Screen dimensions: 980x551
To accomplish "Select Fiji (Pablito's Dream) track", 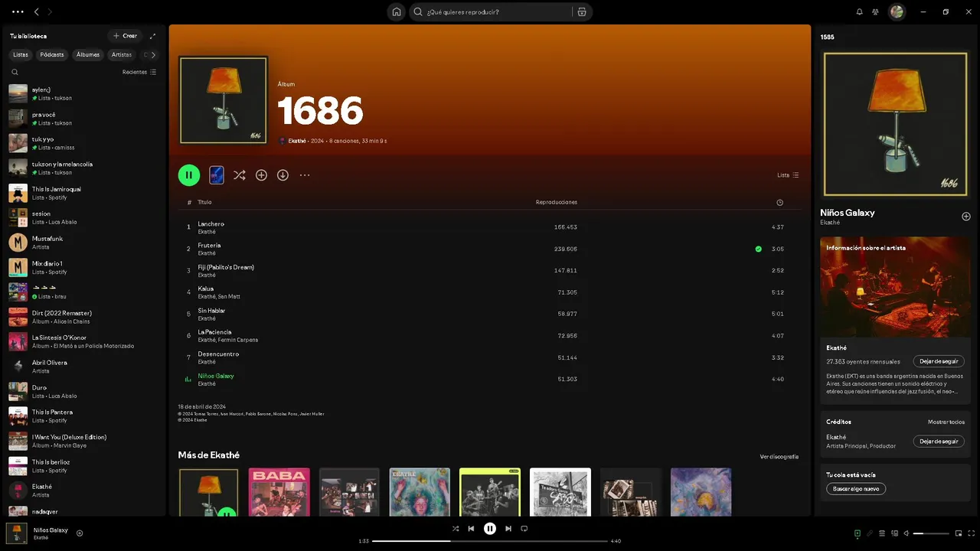I will 490,271.
